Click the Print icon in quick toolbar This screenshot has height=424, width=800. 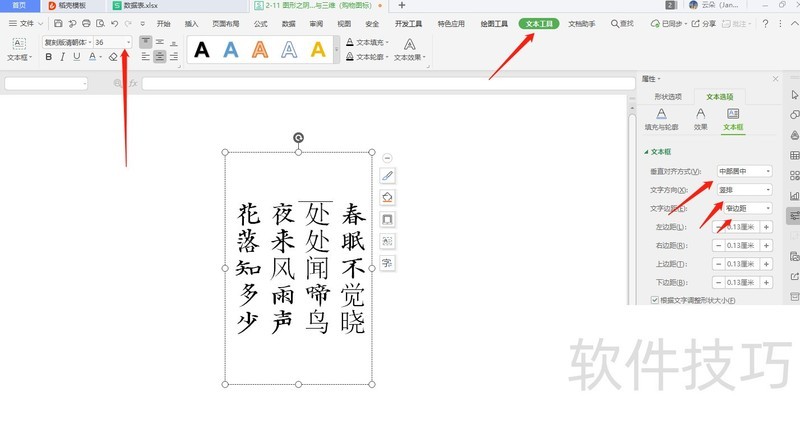(x=86, y=23)
